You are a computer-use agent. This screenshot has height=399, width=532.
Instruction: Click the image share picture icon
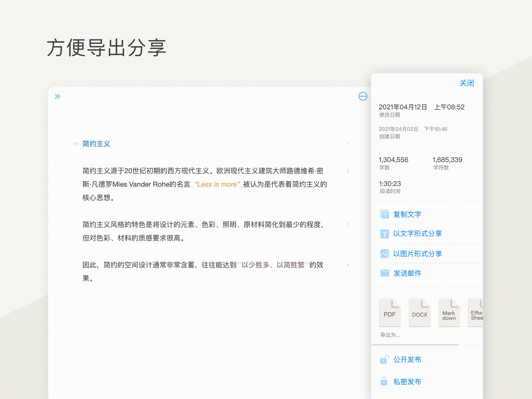pyautogui.click(x=384, y=254)
